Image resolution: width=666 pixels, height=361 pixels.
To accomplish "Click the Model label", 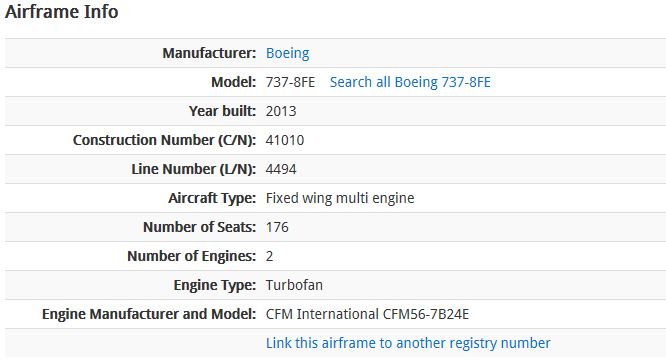I will click(x=234, y=82).
